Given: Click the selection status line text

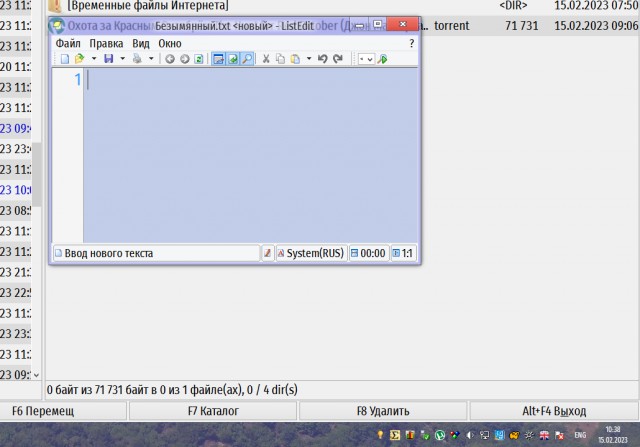Looking at the screenshot, I should coord(172,390).
